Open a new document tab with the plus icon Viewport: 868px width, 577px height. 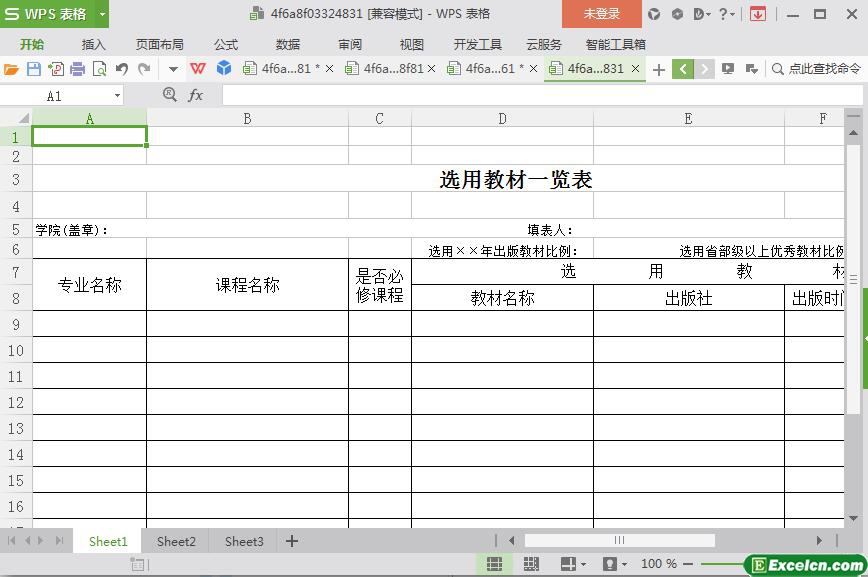click(x=659, y=70)
